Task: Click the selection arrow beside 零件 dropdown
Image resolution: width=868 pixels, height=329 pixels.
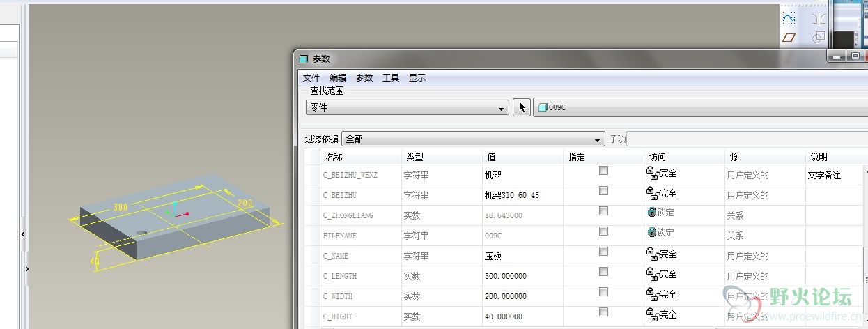Action: [x=521, y=107]
